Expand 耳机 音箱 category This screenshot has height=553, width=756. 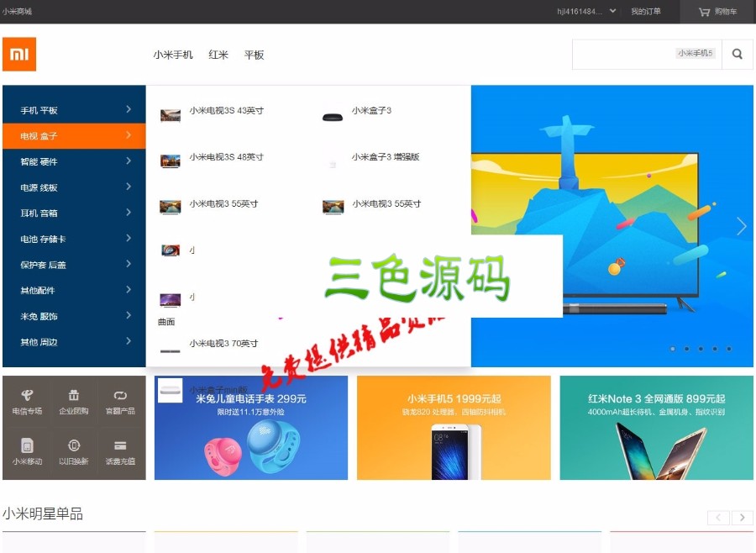(x=74, y=213)
